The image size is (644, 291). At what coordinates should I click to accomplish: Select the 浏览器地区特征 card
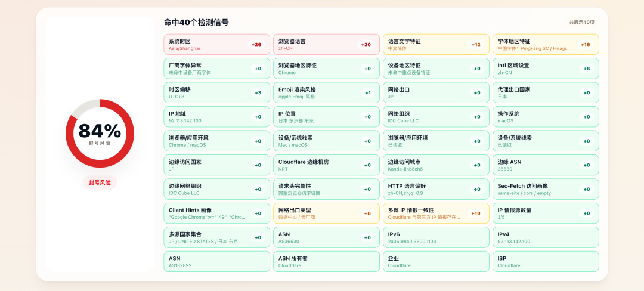coord(327,69)
